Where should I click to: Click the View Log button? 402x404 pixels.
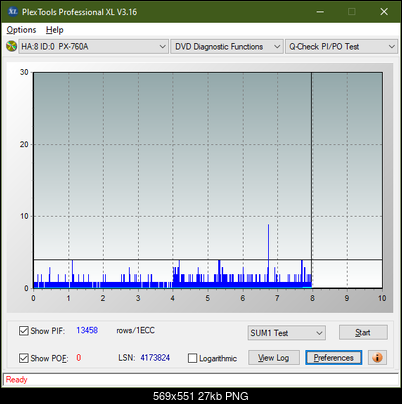coord(274,358)
